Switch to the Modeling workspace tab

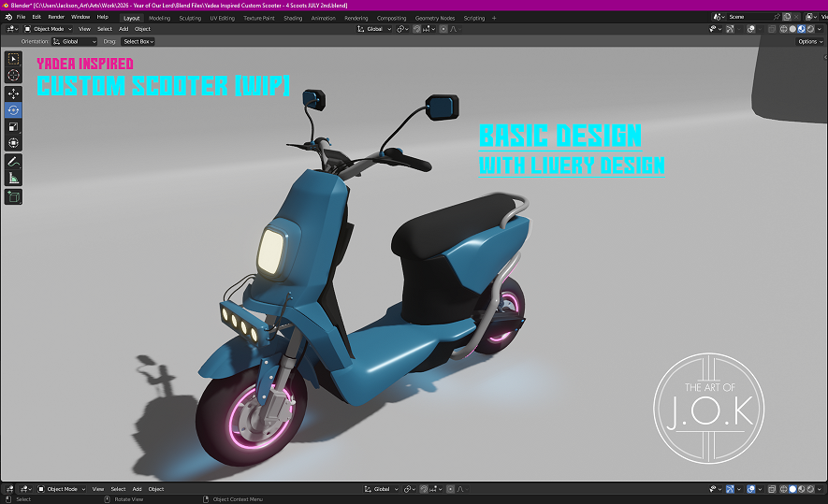159,18
